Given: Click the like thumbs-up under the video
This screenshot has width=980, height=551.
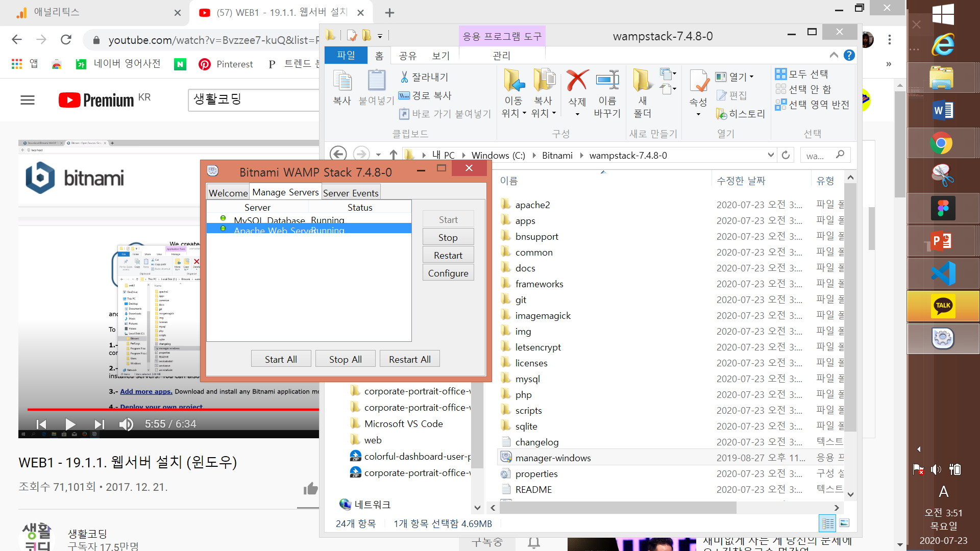Looking at the screenshot, I should tap(310, 488).
